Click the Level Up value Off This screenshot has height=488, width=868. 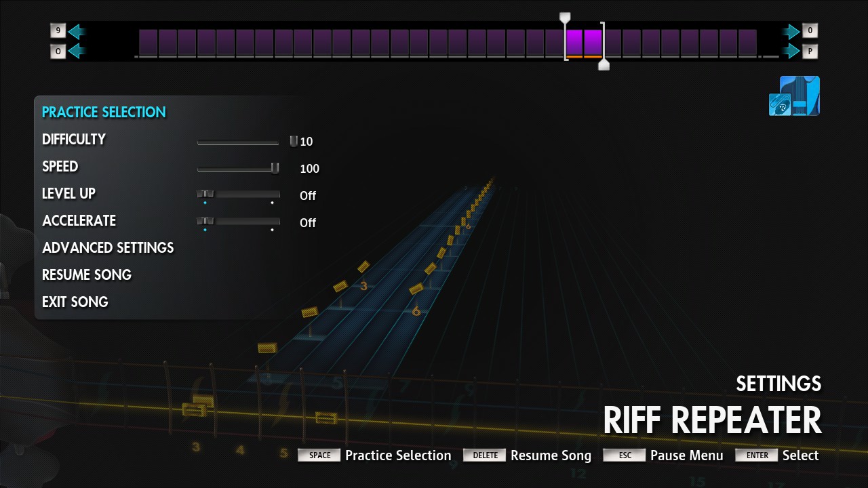(x=308, y=196)
